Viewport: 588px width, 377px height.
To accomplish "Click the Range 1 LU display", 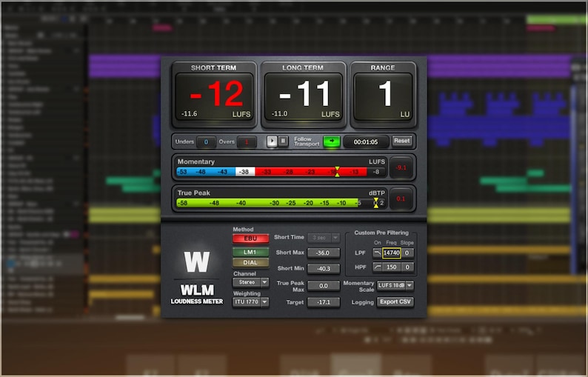I will pyautogui.click(x=383, y=97).
